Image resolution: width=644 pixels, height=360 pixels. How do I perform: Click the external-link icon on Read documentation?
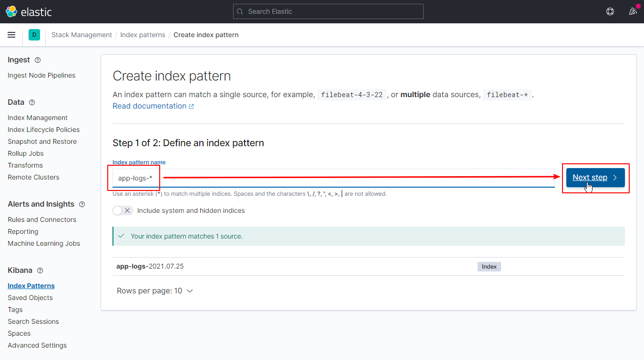click(192, 106)
